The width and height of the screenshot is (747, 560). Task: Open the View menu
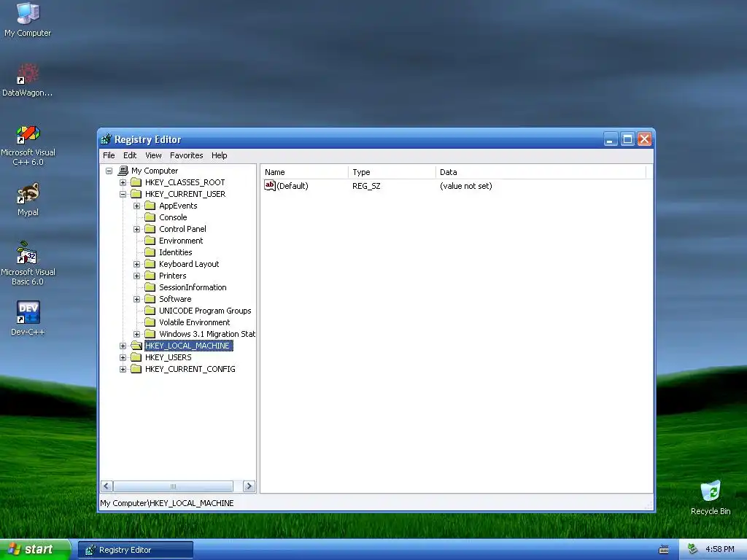point(153,155)
